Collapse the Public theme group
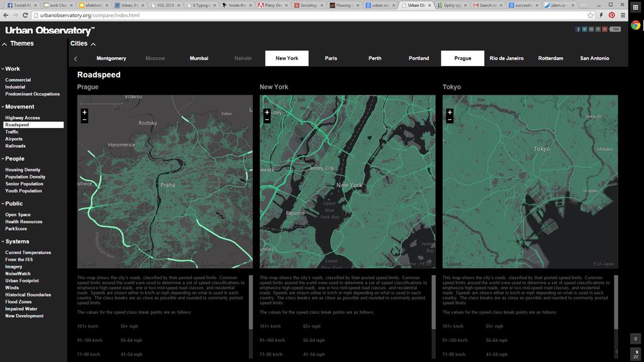 [x=3, y=204]
